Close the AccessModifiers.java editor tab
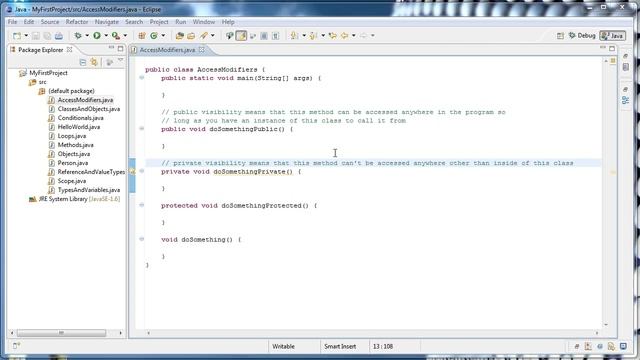 202,50
